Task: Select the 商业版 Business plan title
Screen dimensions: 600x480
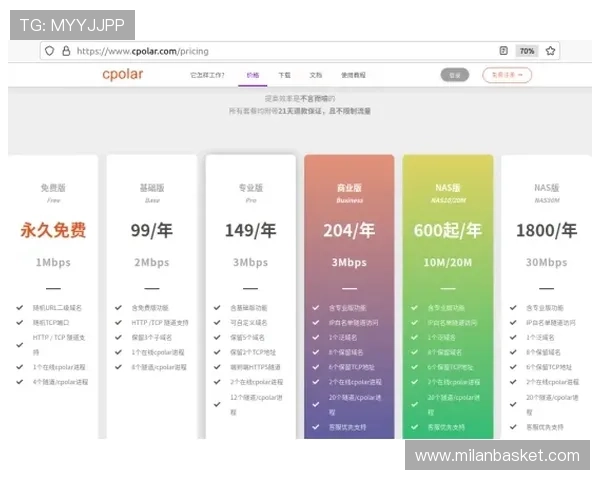Action: pos(349,188)
